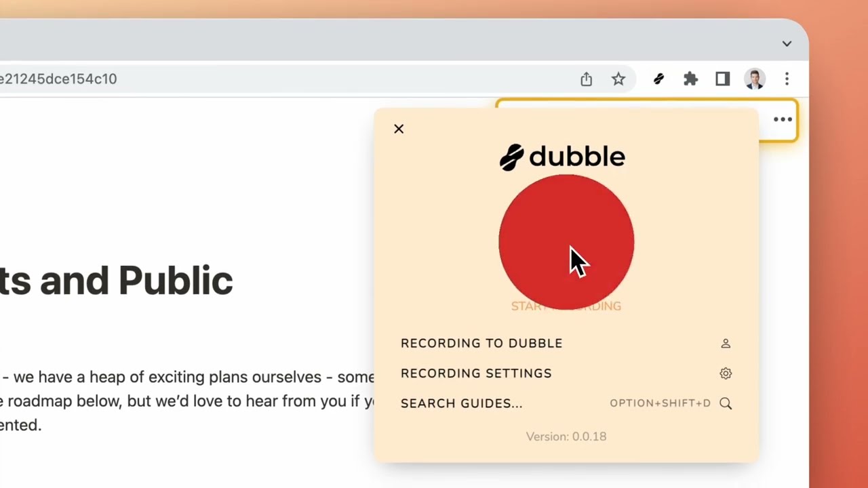This screenshot has width=868, height=488.
Task: Open the page share icon in the toolbar
Action: point(586,79)
